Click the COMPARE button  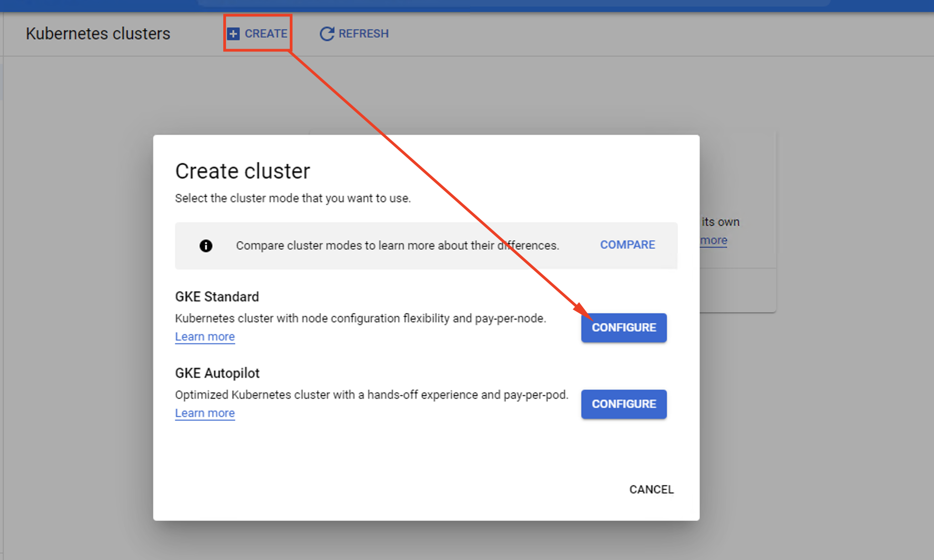[627, 245]
